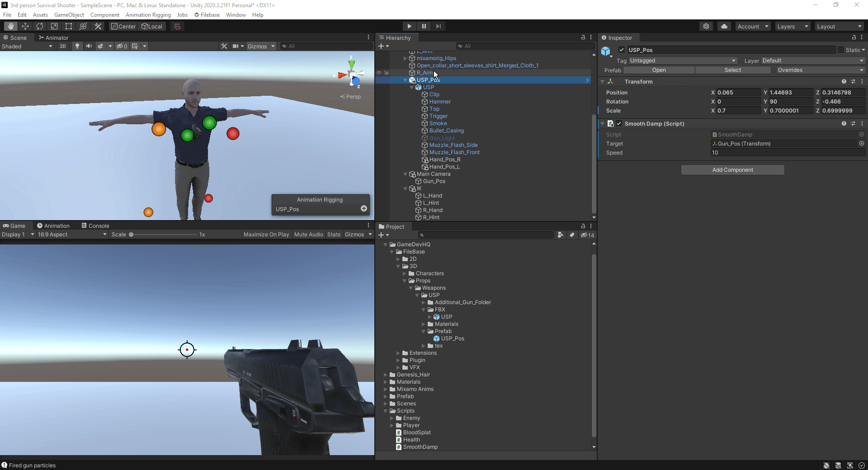This screenshot has width=868, height=470.
Task: Open custom editor tools icon
Action: pos(98,26)
